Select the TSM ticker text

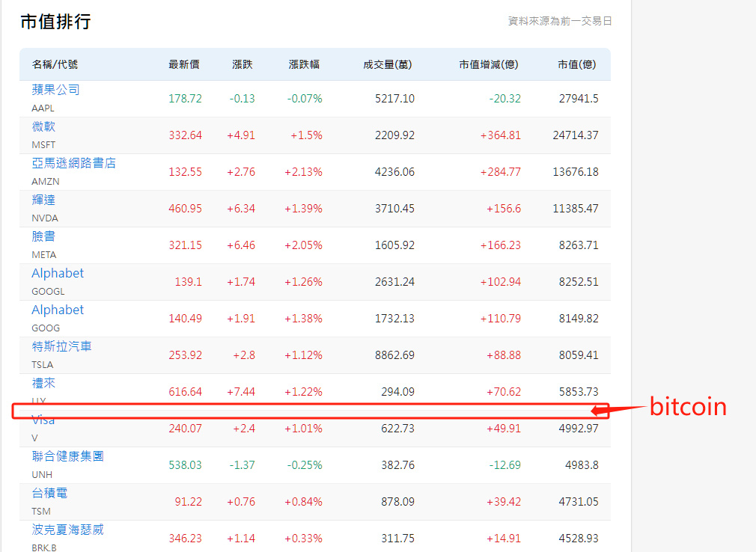click(41, 511)
